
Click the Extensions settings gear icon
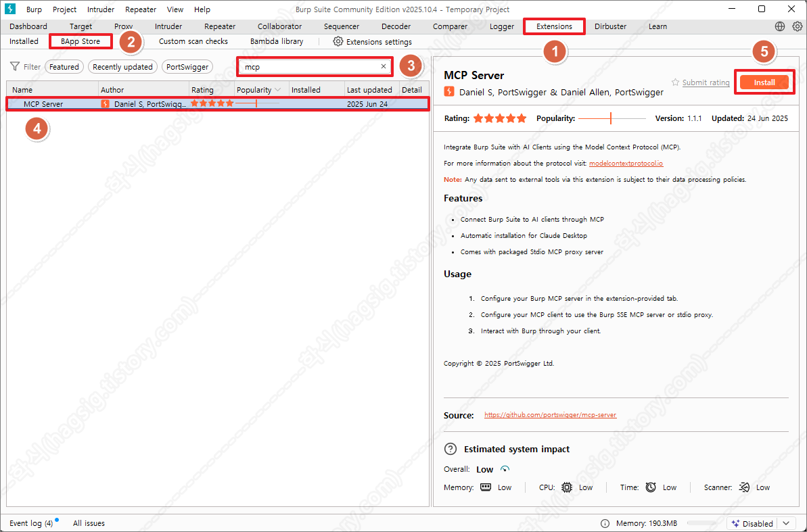pos(338,41)
